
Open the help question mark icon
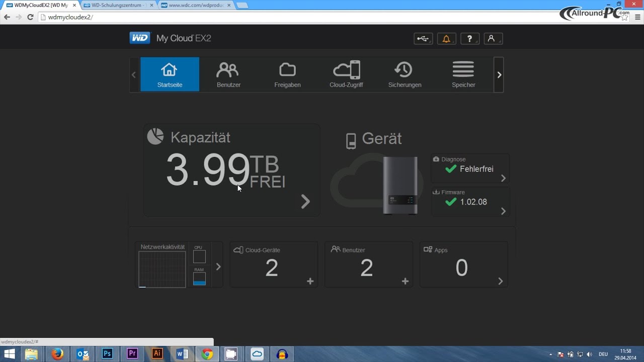coord(470,39)
